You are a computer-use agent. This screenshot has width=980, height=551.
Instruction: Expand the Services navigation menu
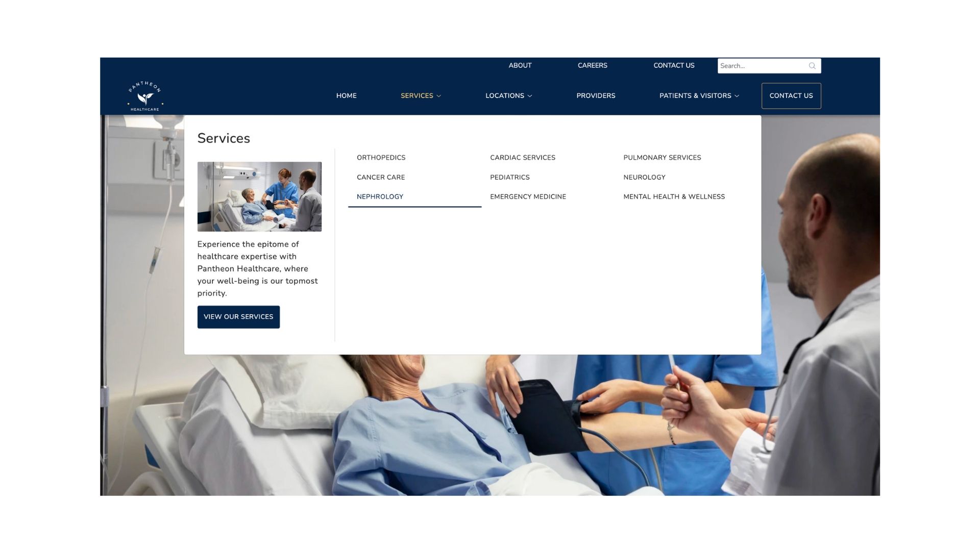pyautogui.click(x=421, y=95)
